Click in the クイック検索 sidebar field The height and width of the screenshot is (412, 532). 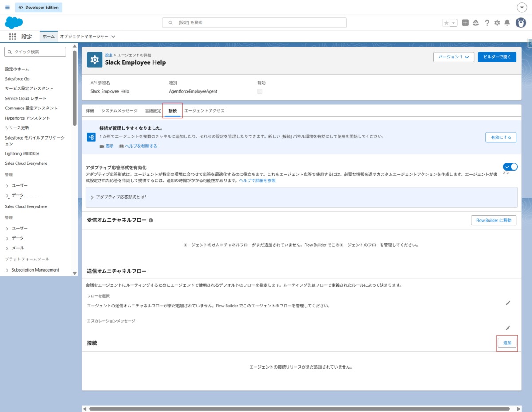(35, 52)
